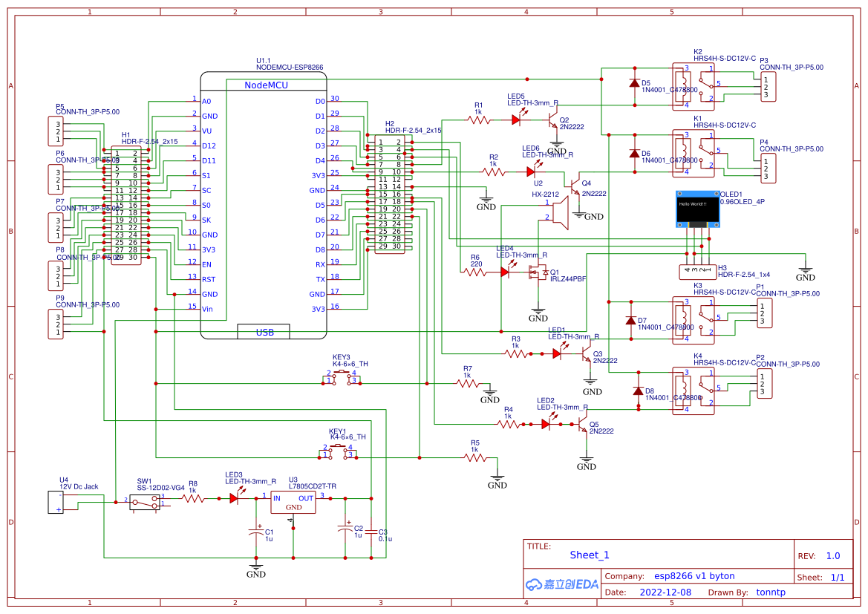Click the L7805CD2T-TR voltage regulator U3
The width and height of the screenshot is (868, 614).
(x=291, y=501)
